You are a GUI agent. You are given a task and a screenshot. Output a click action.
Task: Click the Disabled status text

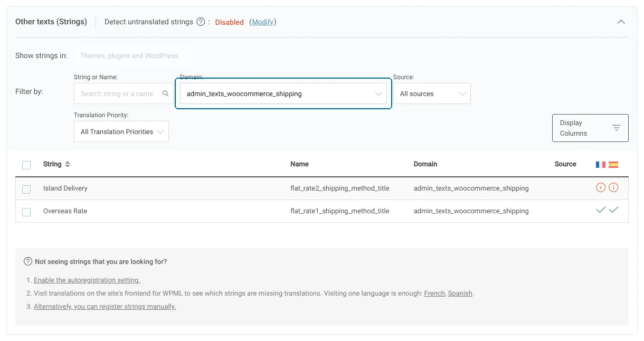click(x=229, y=22)
